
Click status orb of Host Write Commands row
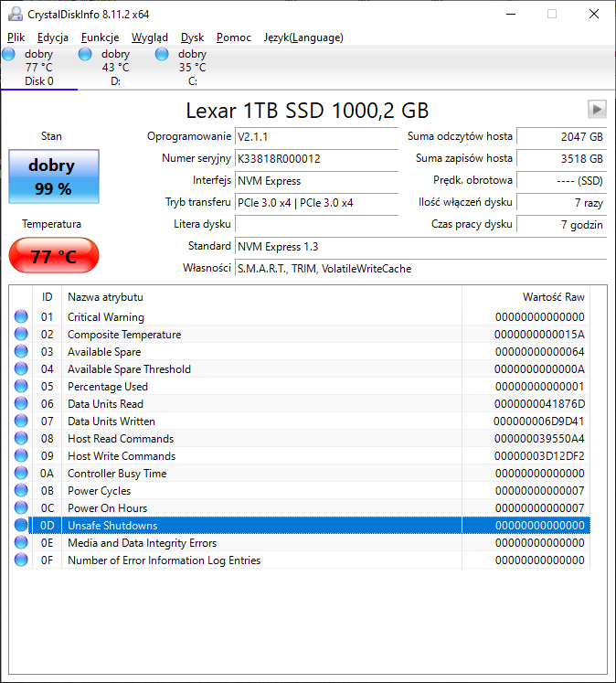tap(21, 455)
